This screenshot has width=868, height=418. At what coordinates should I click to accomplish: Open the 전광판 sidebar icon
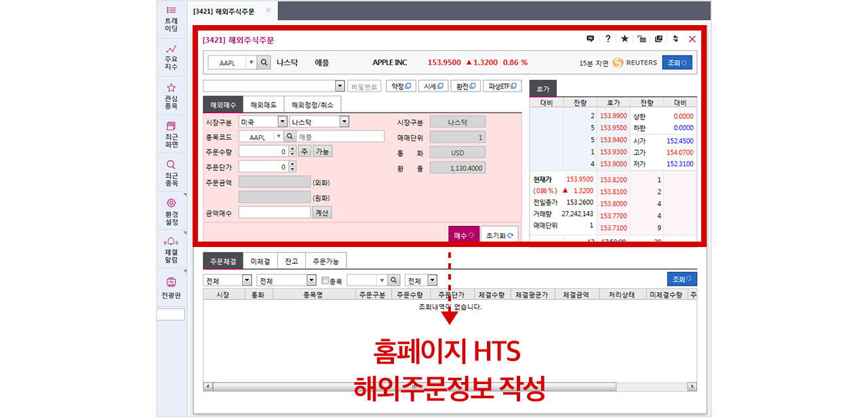pyautogui.click(x=171, y=287)
